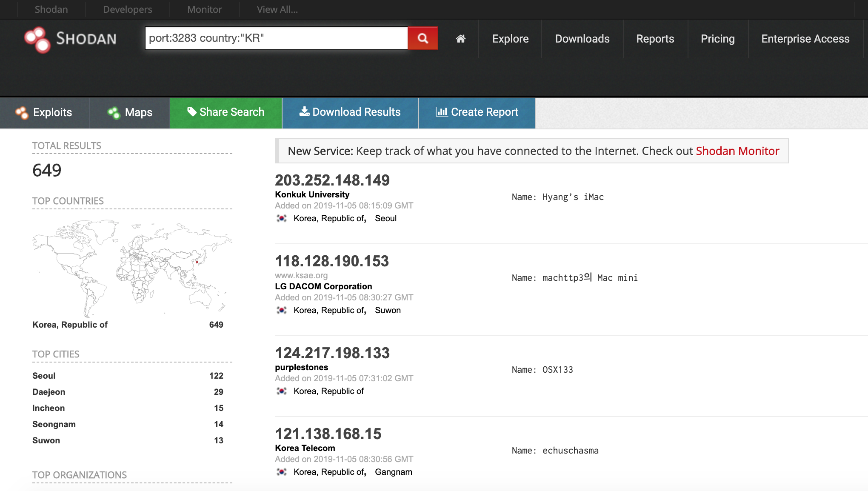Filter by LG DACOM Corporation
Screen dimensions: 868x491
click(323, 286)
